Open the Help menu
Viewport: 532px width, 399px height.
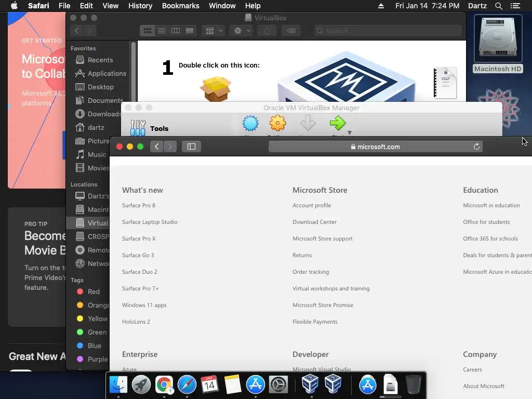point(253,6)
